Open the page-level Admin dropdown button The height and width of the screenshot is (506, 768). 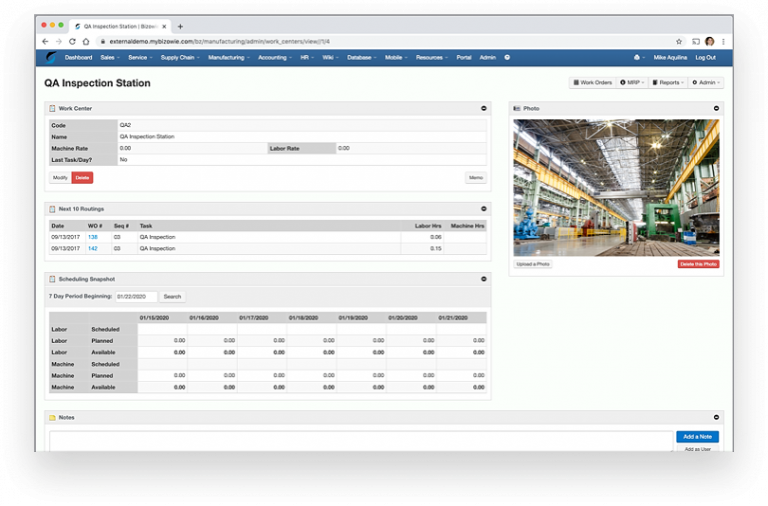[706, 82]
